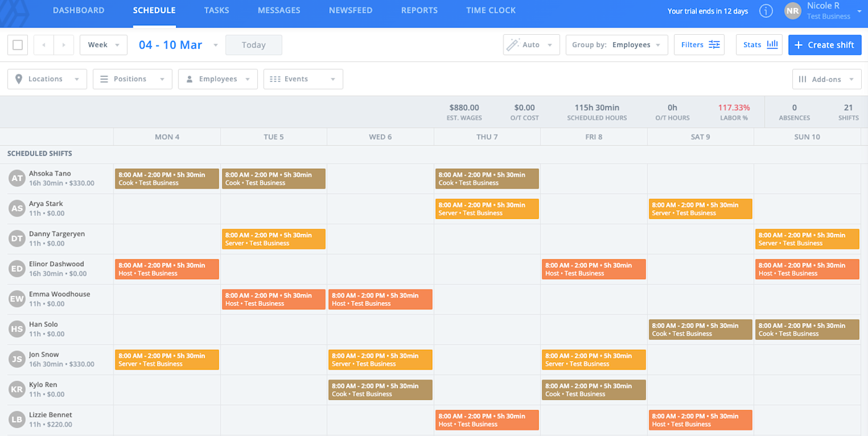Go to next week arrow
Viewport: 868px width, 436px height.
point(64,45)
